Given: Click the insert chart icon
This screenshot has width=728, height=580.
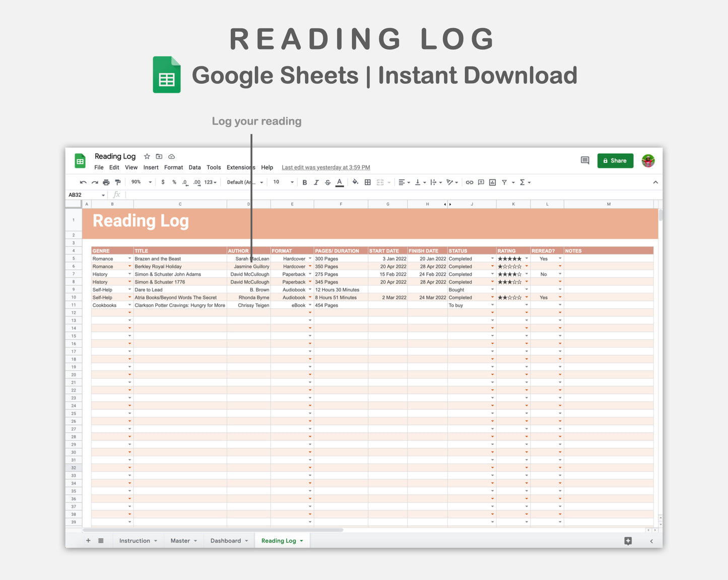Looking at the screenshot, I should 492,182.
